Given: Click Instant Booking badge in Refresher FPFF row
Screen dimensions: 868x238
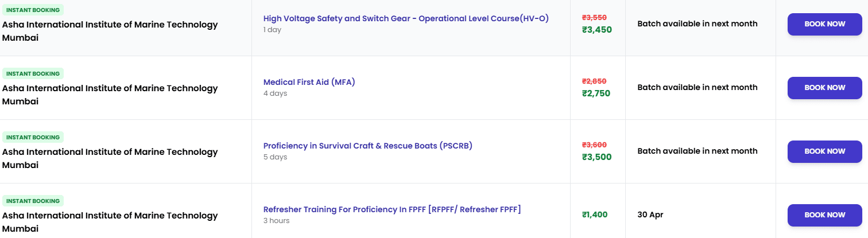Looking at the screenshot, I should pyautogui.click(x=33, y=201).
